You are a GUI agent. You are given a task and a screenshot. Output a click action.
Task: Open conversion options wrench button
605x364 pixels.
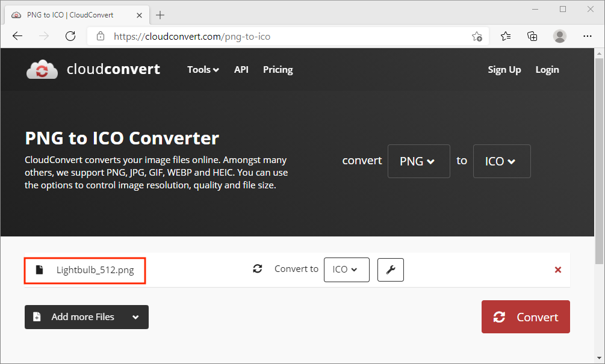391,270
